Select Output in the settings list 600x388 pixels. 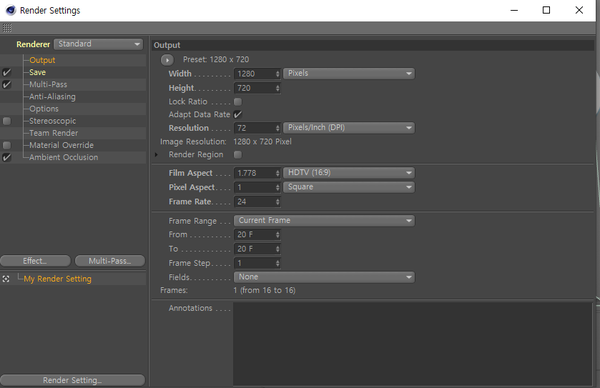click(x=42, y=60)
